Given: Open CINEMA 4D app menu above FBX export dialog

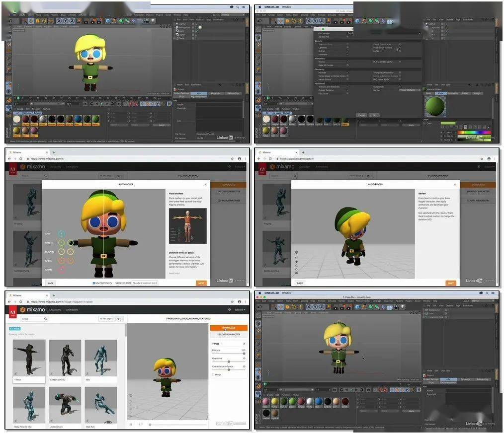Looking at the screenshot, I should (271, 7).
